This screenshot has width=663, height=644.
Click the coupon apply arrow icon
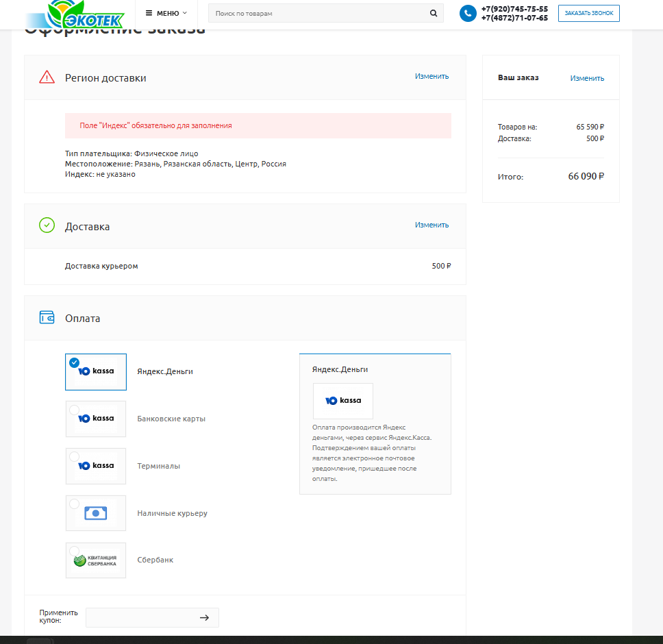[204, 617]
